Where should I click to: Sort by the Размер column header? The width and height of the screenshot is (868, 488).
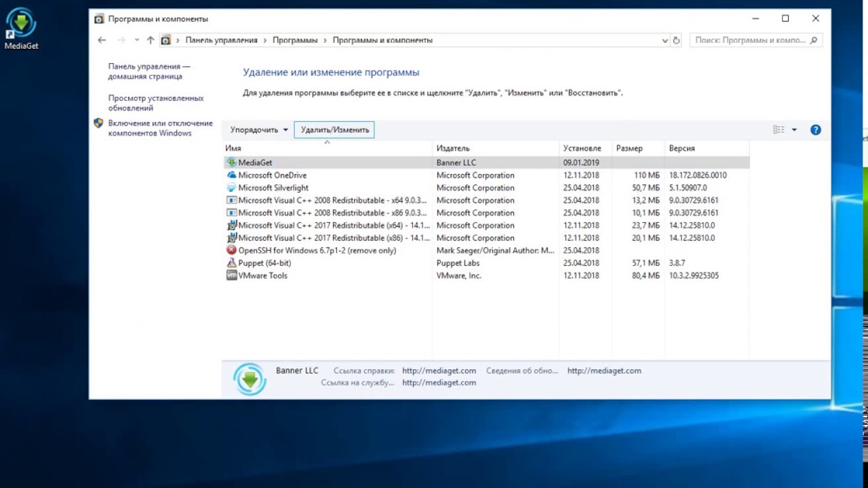tap(638, 148)
